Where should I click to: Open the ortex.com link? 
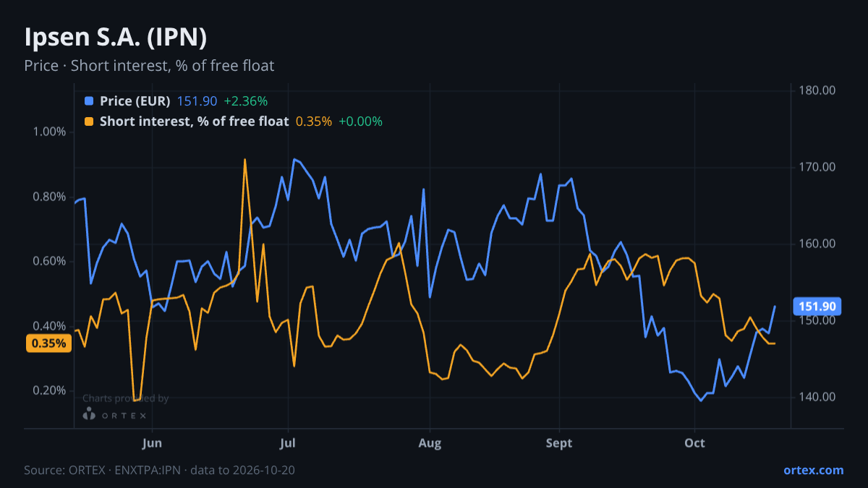coord(813,470)
